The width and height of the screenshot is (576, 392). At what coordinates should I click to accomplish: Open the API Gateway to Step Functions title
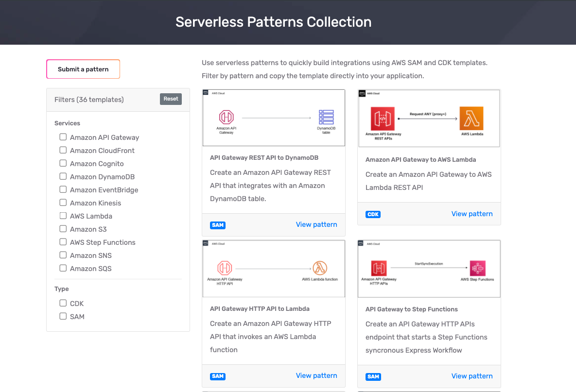coord(411,309)
